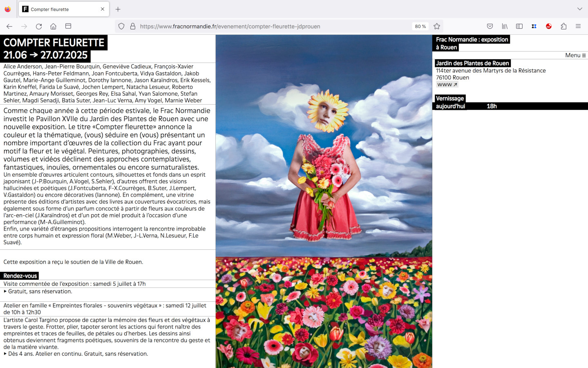The height and width of the screenshot is (368, 588).
Task: Click the flower girl painting image
Action: click(324, 201)
